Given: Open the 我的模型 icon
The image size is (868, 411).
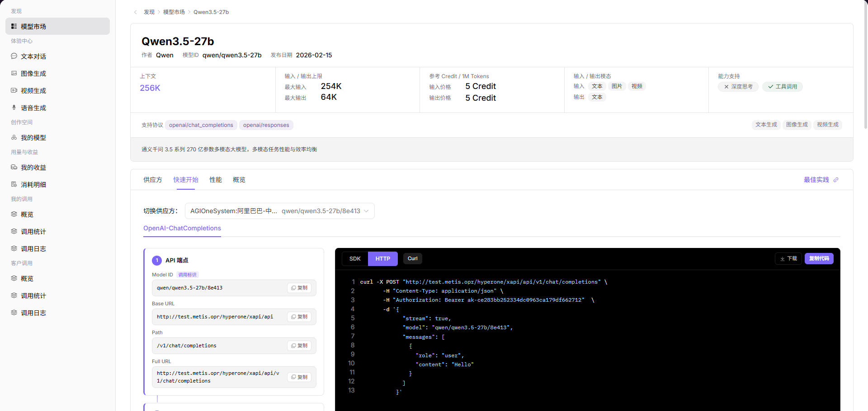Looking at the screenshot, I should tap(14, 137).
